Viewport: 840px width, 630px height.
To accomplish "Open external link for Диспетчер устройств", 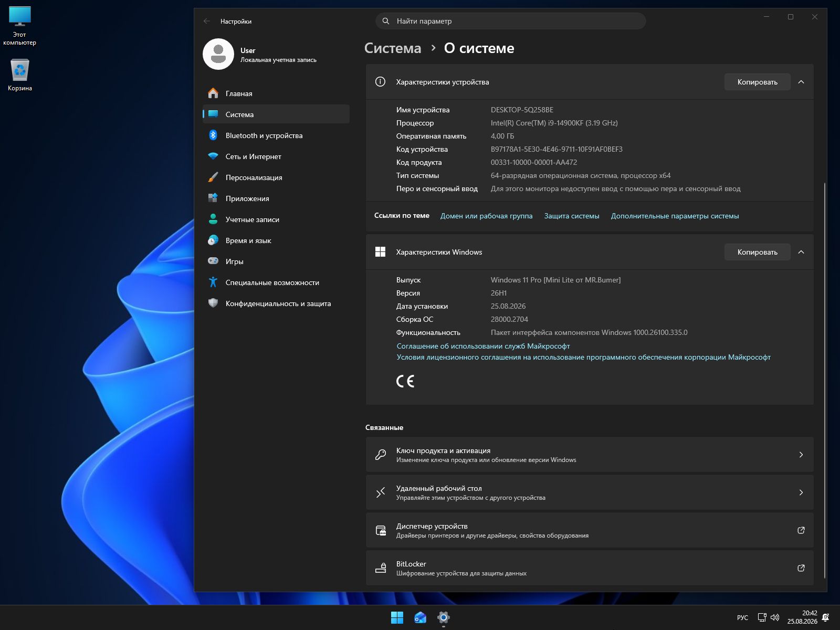I will pos(801,530).
